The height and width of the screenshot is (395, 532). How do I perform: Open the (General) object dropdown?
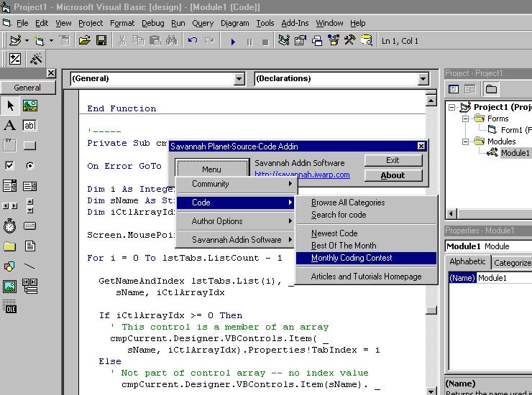pyautogui.click(x=239, y=78)
